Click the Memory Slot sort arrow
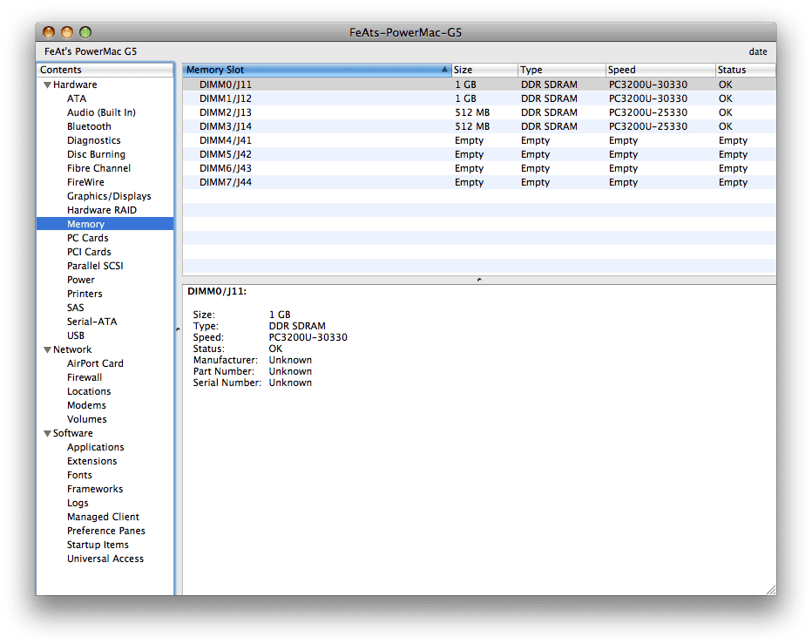 tap(444, 70)
